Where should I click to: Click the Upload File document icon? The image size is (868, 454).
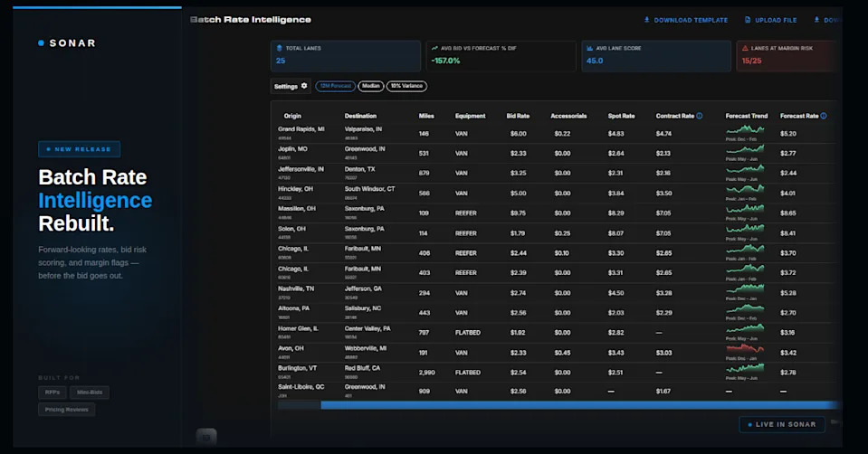pos(748,19)
